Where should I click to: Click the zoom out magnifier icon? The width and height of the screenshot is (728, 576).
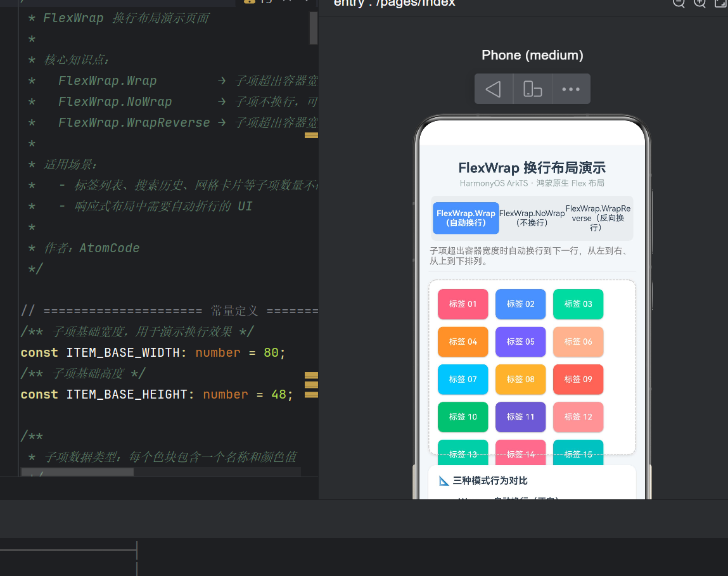(x=679, y=3)
